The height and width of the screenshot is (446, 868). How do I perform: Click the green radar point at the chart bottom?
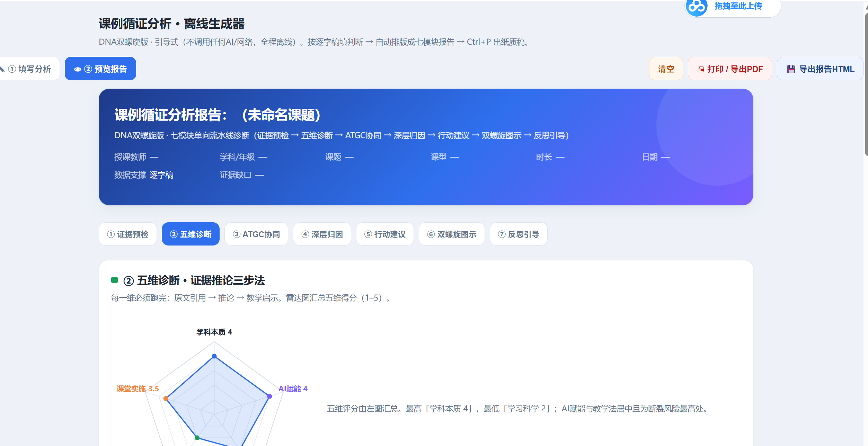(197, 438)
